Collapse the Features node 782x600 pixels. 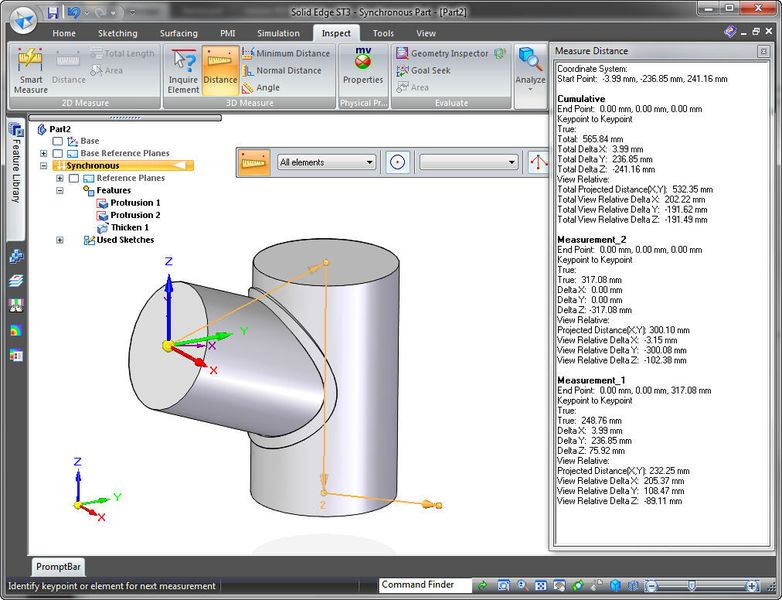(60, 191)
